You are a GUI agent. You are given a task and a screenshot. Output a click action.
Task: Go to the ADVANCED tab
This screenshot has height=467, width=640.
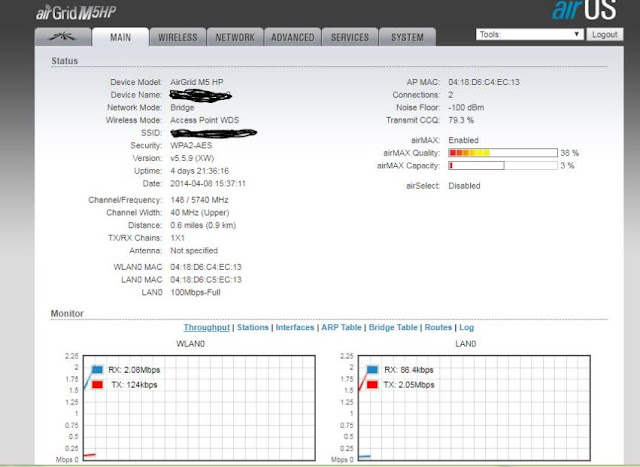point(292,37)
